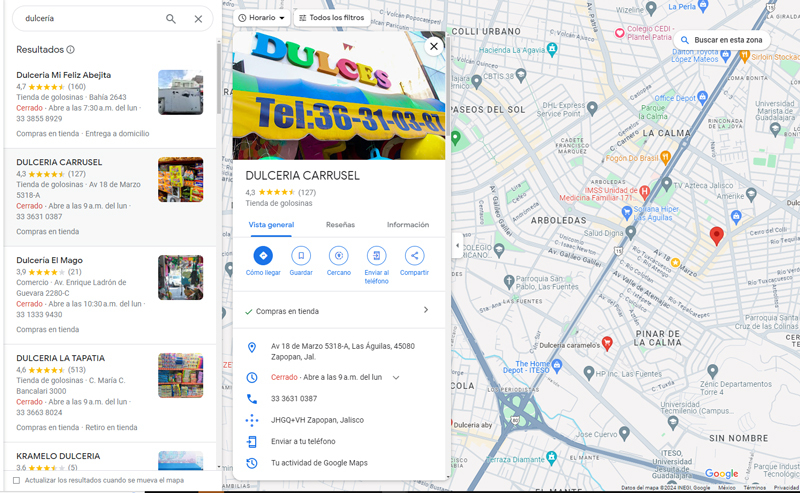Click phone number 33 3631 0387 in panel

point(294,399)
